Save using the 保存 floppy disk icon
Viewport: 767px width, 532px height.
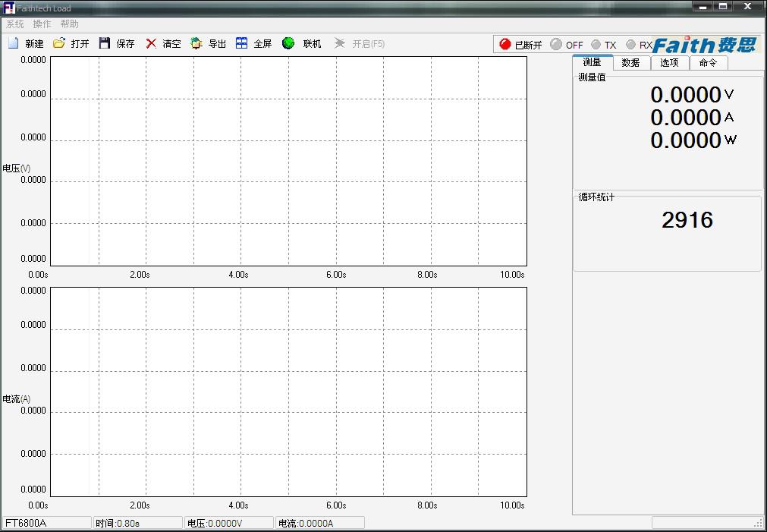click(104, 43)
